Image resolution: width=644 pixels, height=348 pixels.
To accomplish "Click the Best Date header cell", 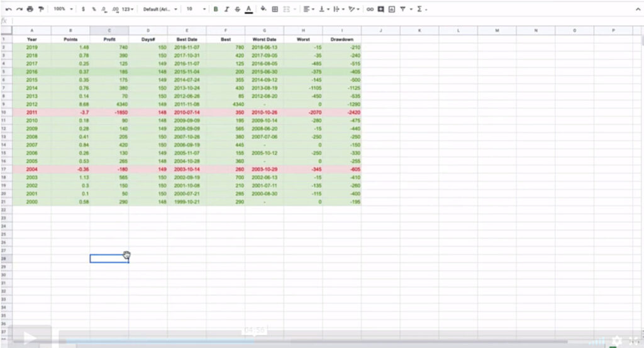I will click(187, 39).
